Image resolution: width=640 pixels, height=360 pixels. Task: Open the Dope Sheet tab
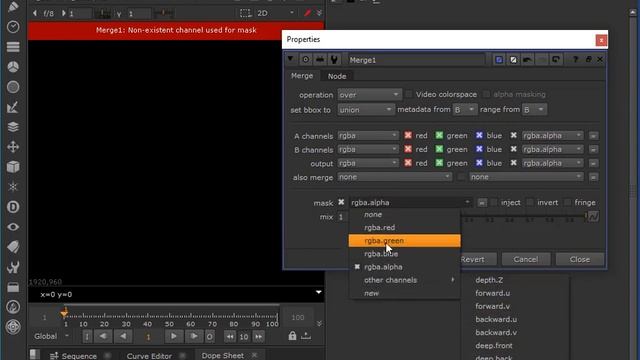click(222, 356)
